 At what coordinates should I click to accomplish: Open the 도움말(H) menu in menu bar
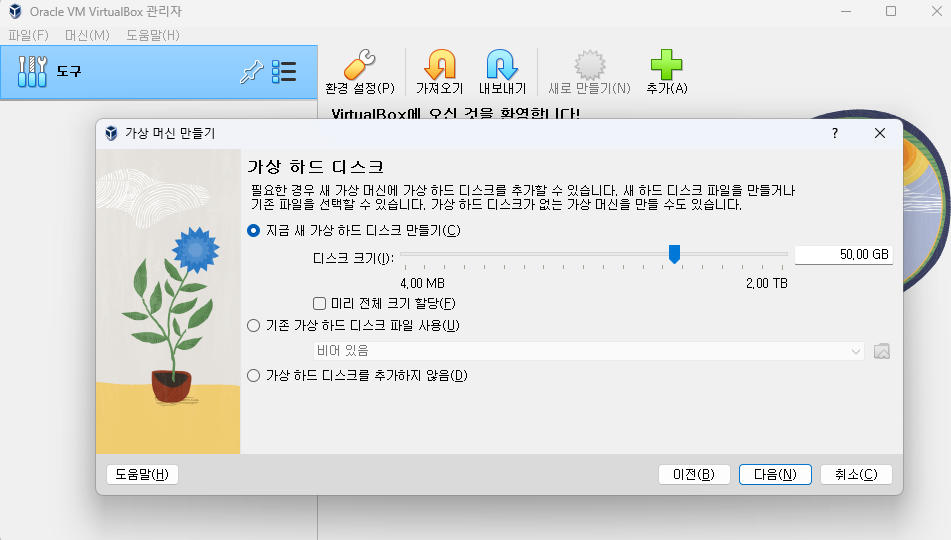(x=153, y=35)
